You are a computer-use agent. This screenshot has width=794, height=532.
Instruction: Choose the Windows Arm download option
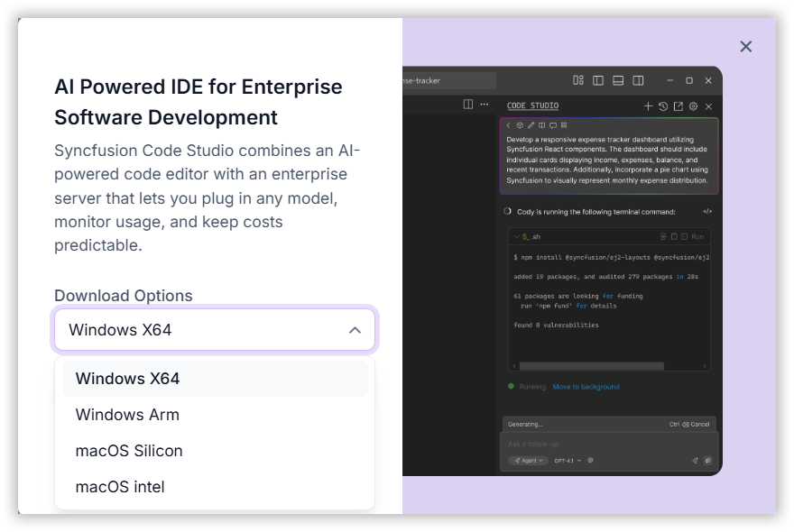coord(127,415)
